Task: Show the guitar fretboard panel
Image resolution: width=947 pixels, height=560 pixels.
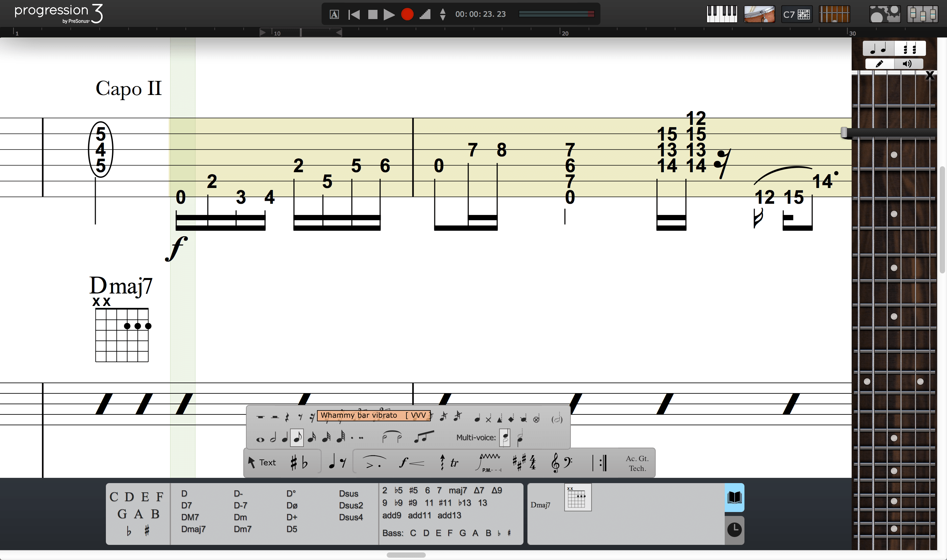Action: coord(834,14)
